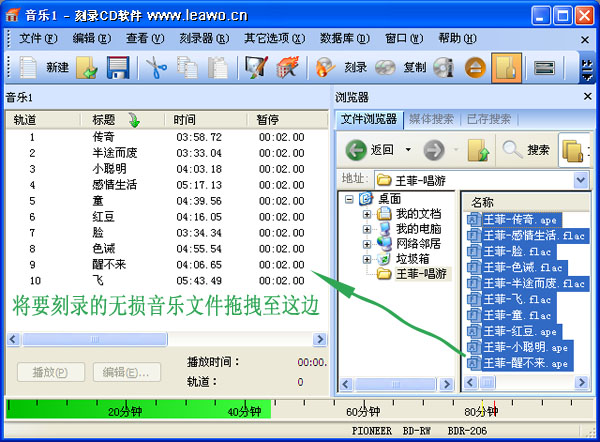
Task: Select file 王菲-飞.flac
Action: coord(512,299)
